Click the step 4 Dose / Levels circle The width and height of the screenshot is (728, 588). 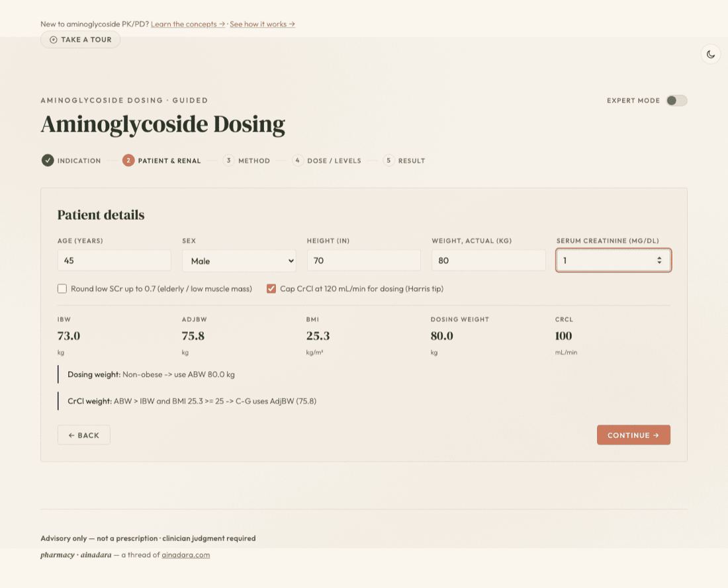(298, 161)
